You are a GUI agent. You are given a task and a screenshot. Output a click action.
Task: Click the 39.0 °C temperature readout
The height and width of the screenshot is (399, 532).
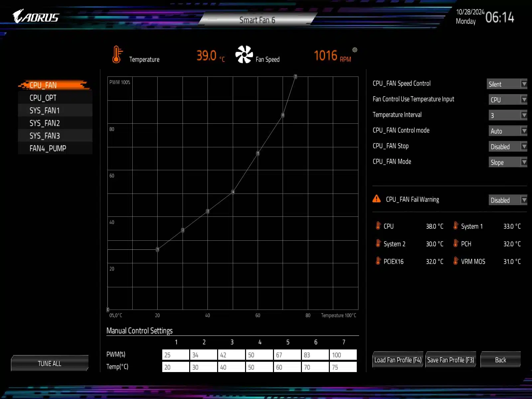210,56
